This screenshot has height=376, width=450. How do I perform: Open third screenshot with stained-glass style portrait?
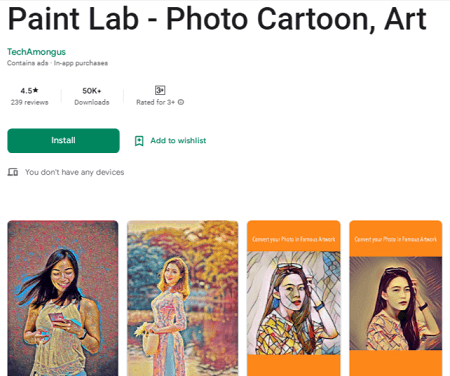click(294, 298)
